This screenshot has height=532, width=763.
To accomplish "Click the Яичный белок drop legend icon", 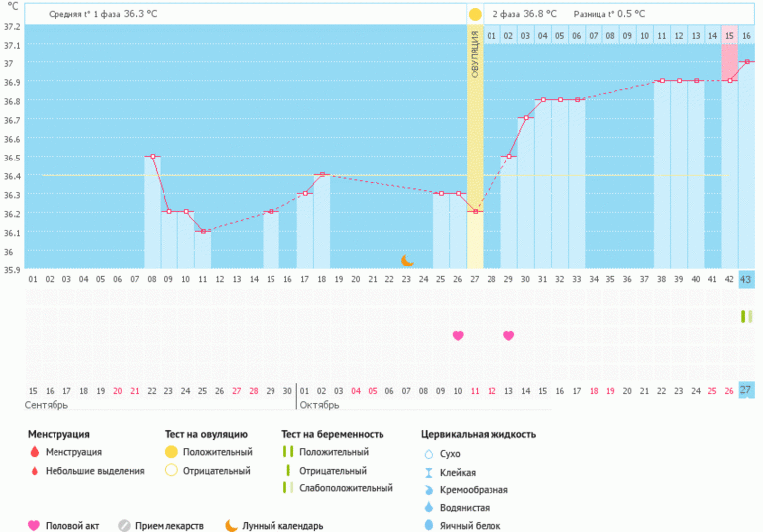I will pyautogui.click(x=428, y=526).
